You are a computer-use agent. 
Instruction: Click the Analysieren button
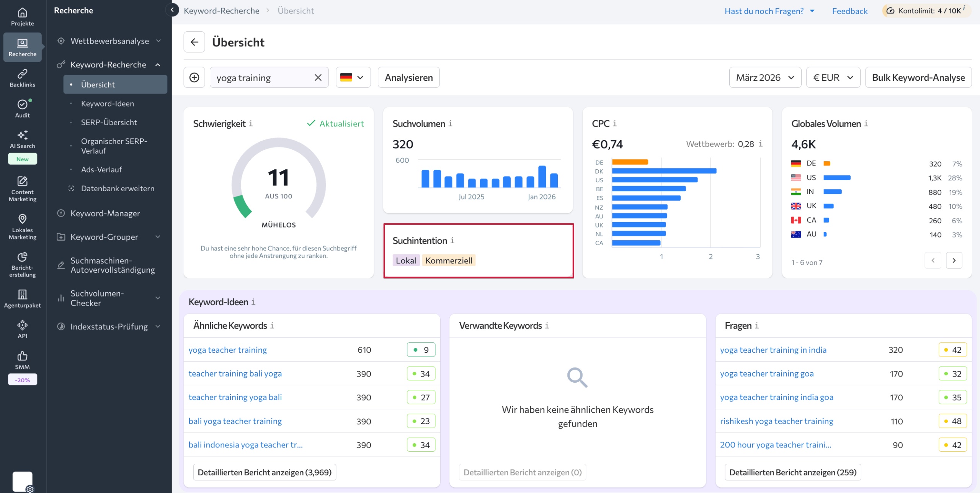pos(408,77)
